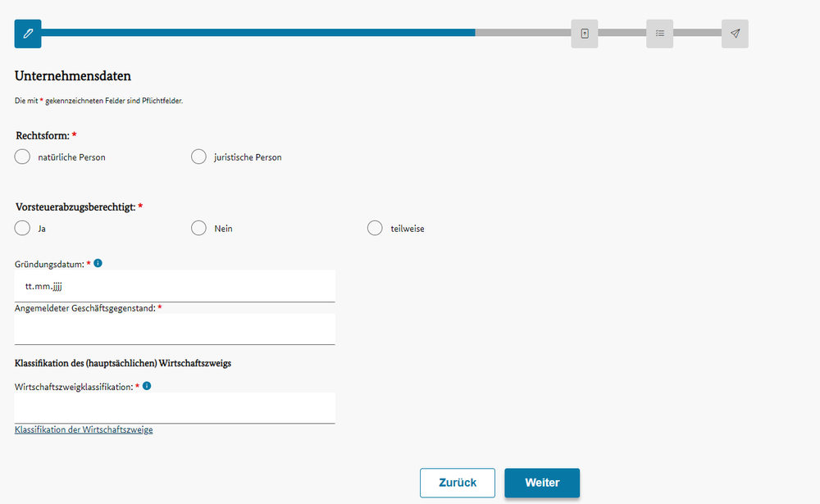Go to the checklist summary step icon

click(x=659, y=34)
